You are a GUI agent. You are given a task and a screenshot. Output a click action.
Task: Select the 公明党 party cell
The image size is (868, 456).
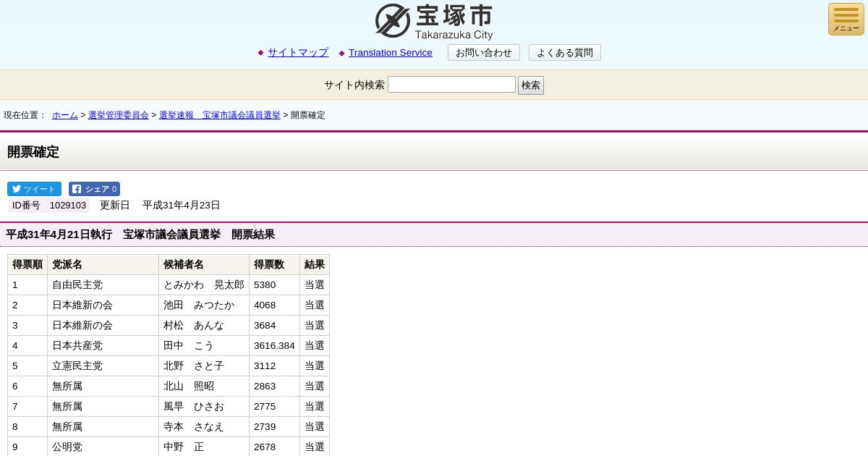(x=103, y=447)
